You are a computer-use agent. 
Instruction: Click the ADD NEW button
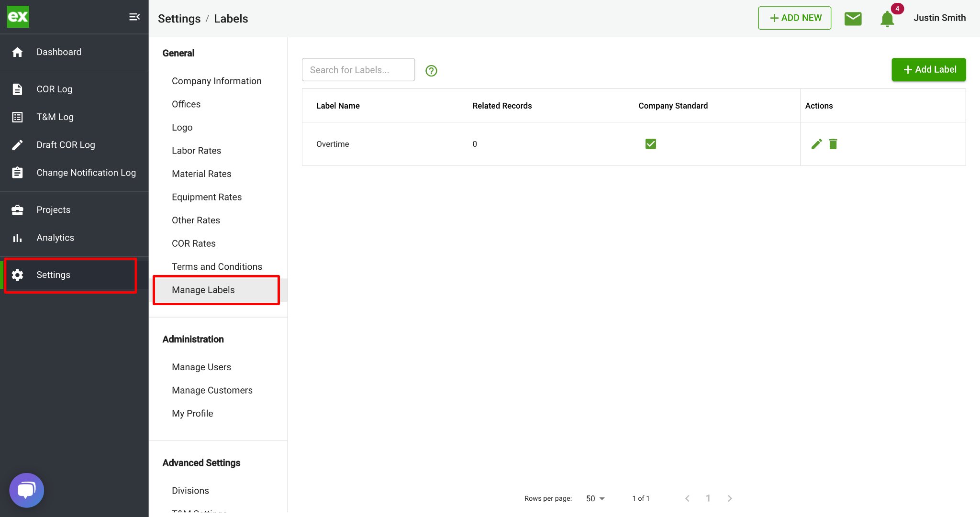pyautogui.click(x=794, y=18)
